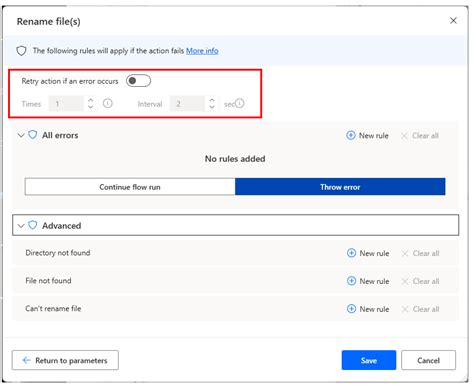This screenshot has height=388, width=474.
Task: Click the No rules added text
Action: pos(235,159)
